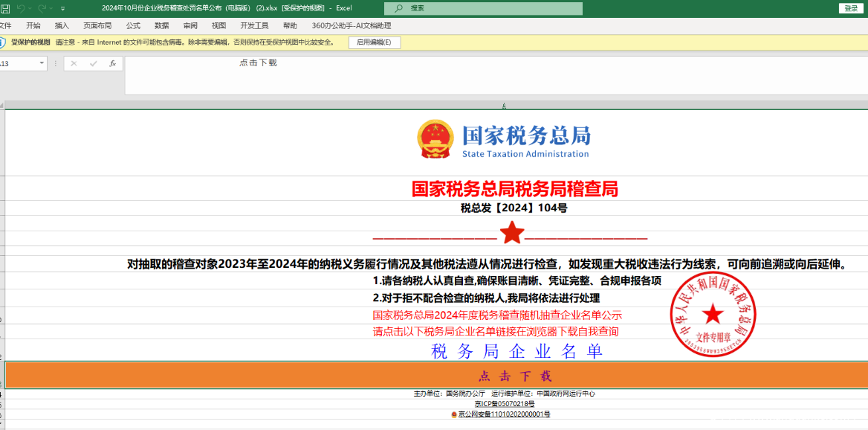Open the 页面布局 ribbon tab

pyautogui.click(x=97, y=25)
